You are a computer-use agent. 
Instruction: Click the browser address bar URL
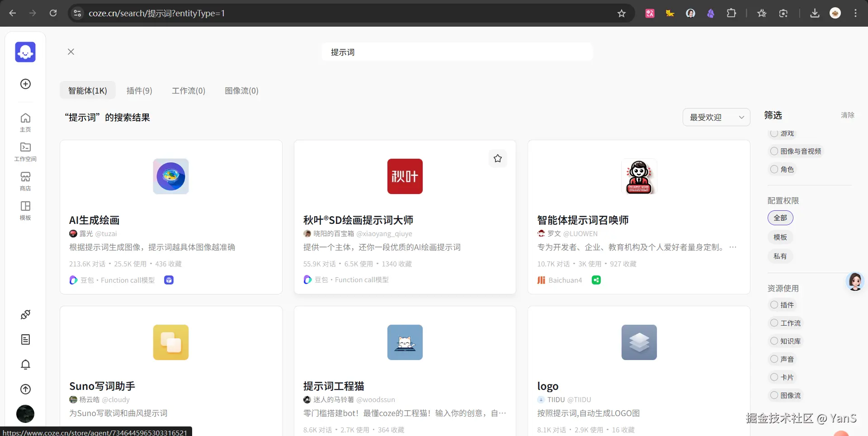pyautogui.click(x=157, y=13)
